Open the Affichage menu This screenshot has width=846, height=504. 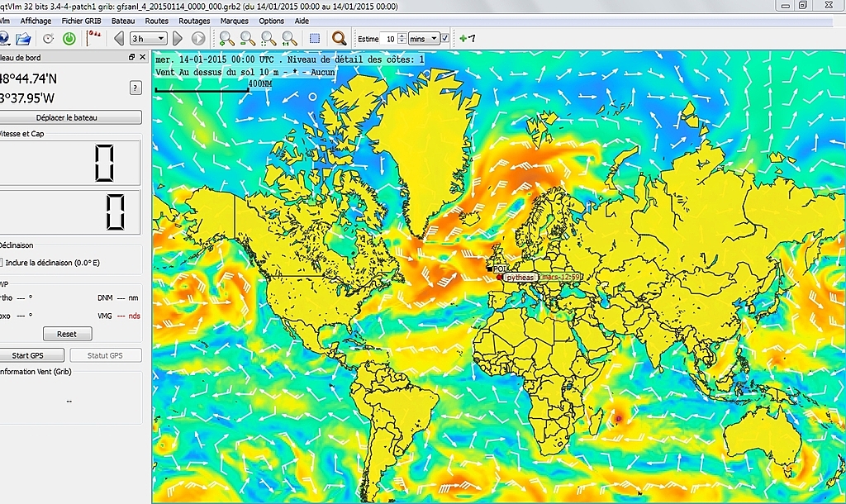pos(36,21)
